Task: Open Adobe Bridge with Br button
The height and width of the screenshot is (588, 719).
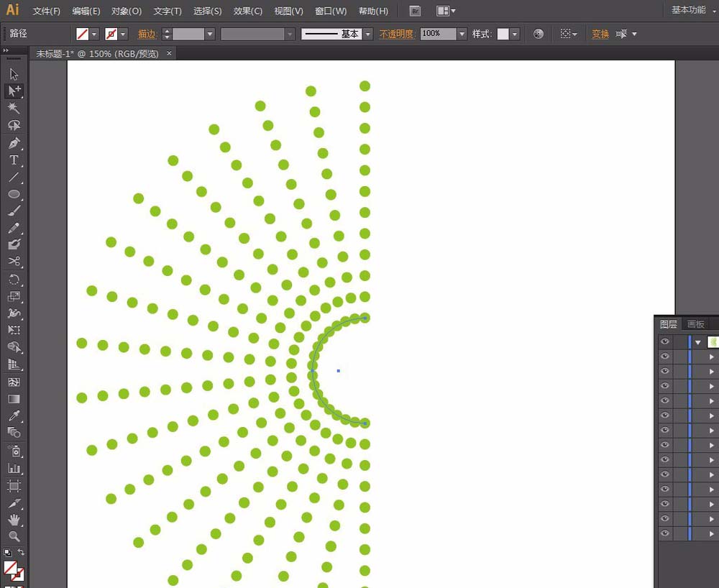Action: click(x=415, y=11)
